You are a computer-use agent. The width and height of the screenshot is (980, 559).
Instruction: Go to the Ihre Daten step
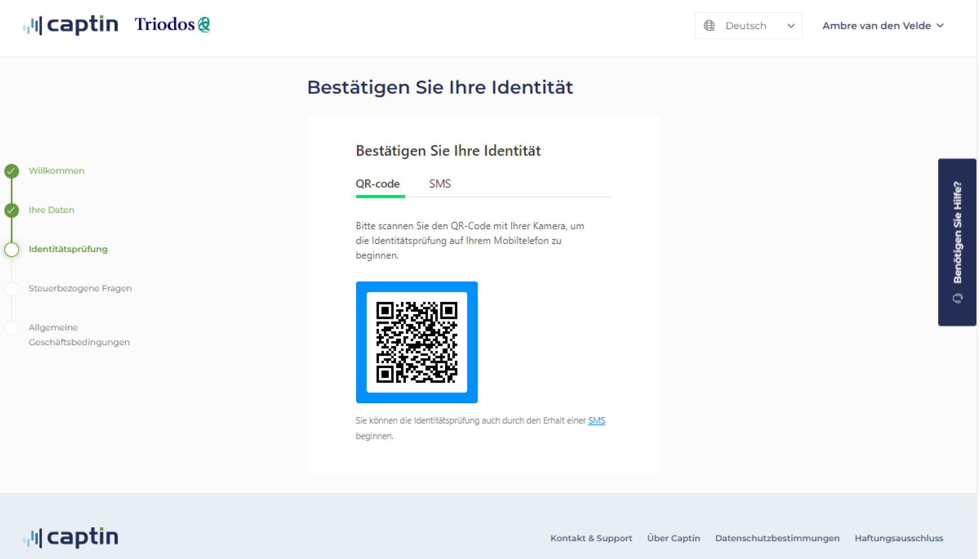click(x=51, y=210)
